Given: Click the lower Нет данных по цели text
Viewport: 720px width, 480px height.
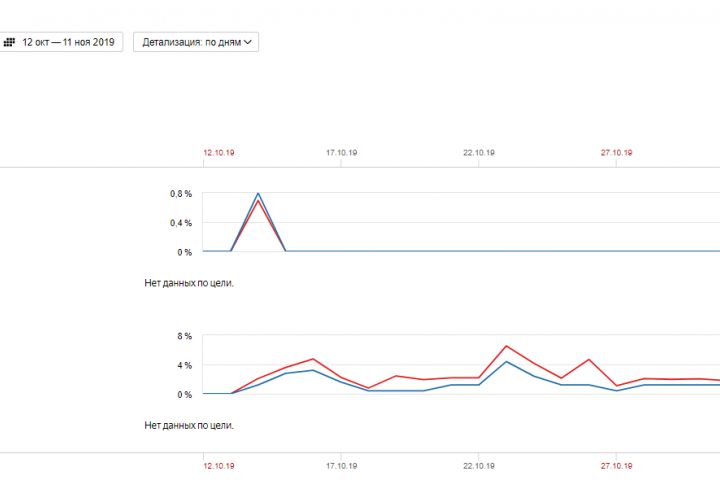Looking at the screenshot, I should [x=189, y=425].
